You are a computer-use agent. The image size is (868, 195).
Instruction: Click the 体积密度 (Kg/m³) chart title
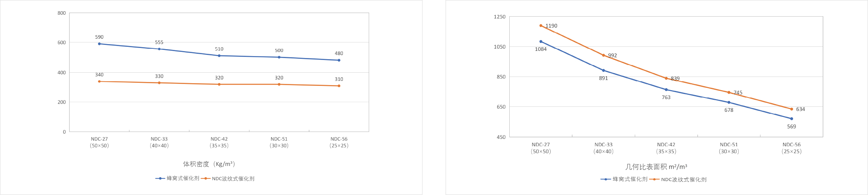[209, 164]
